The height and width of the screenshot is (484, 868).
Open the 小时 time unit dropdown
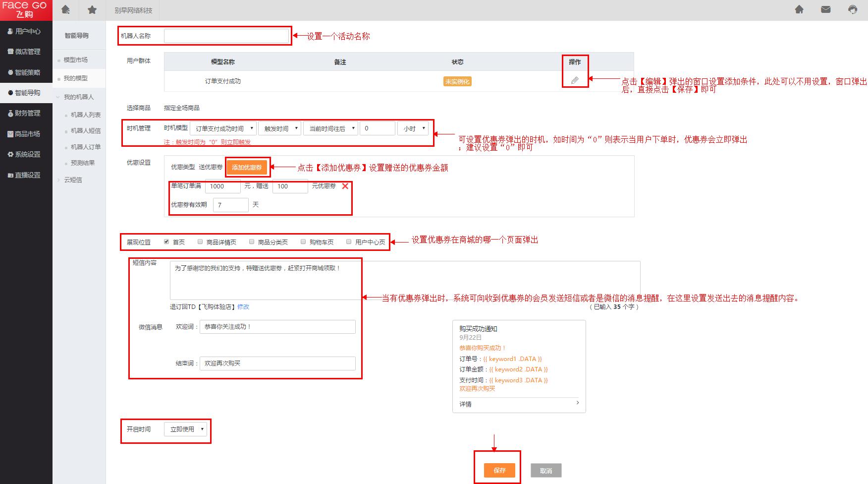point(413,128)
